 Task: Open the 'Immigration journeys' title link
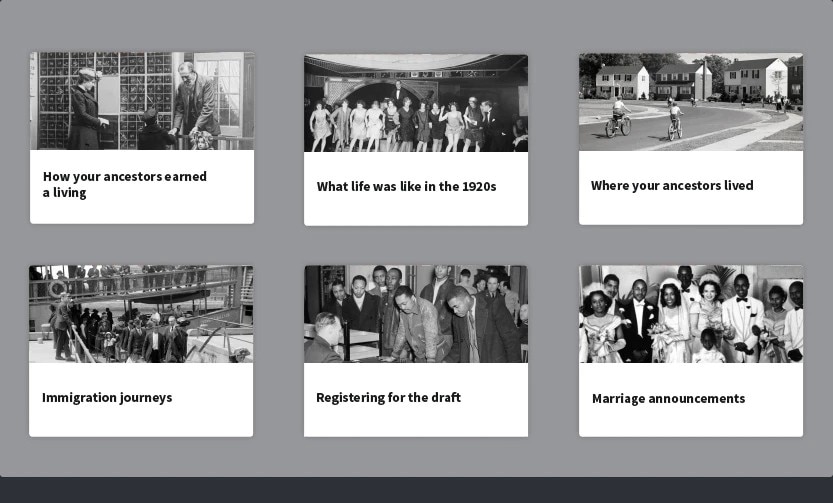107,397
